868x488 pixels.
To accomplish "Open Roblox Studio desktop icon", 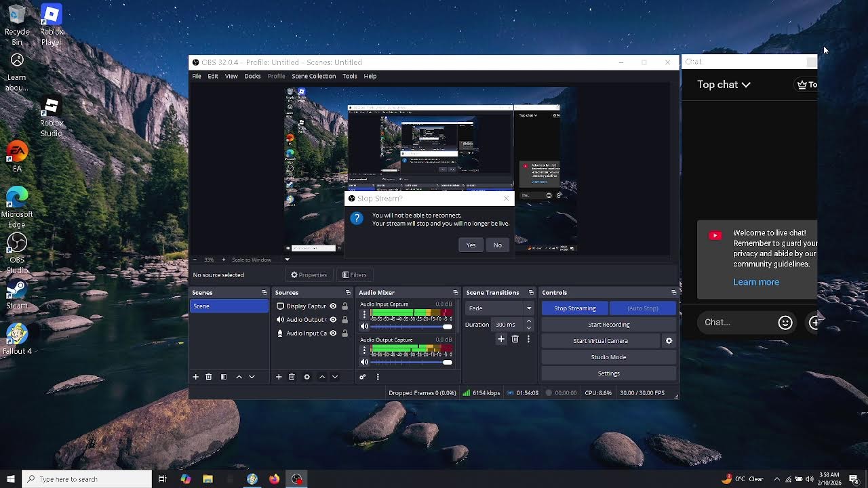I will click(52, 117).
